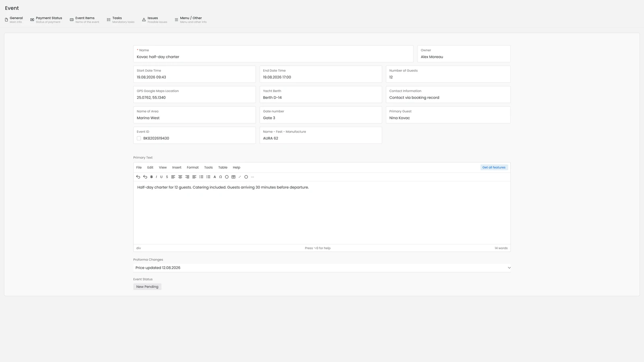The image size is (644, 362).
Task: Toggle underline formatting in the editor
Action: [161, 177]
